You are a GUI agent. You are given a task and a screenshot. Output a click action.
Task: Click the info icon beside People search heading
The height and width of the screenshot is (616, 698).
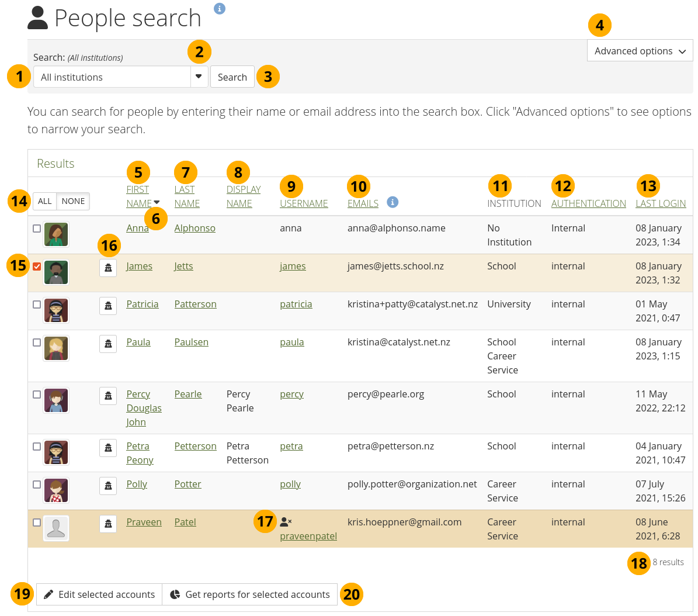220,9
